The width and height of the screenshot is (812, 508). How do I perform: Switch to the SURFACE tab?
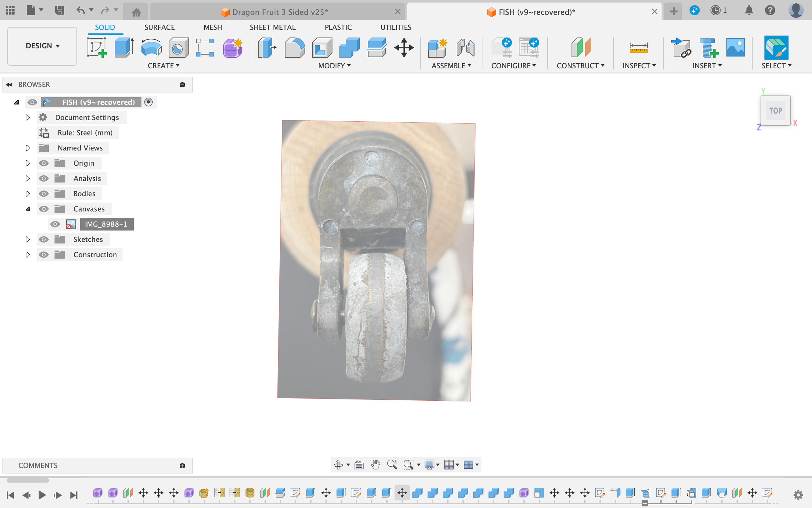pos(159,27)
